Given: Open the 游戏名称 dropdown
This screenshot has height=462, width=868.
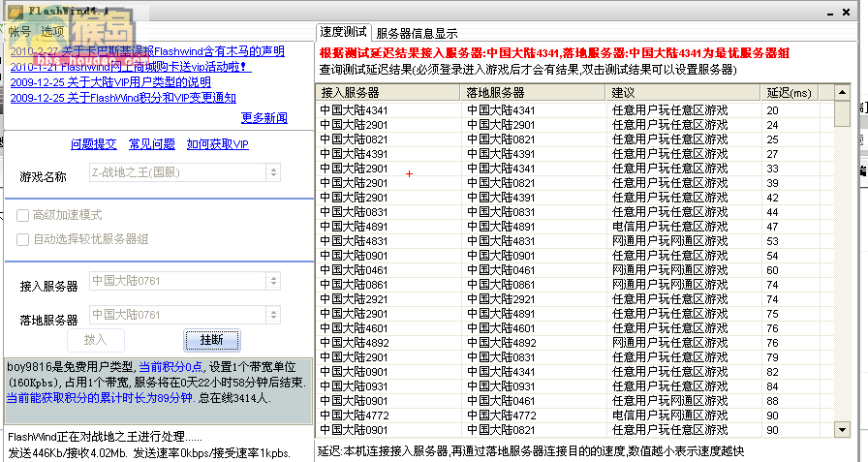Looking at the screenshot, I should (x=185, y=172).
